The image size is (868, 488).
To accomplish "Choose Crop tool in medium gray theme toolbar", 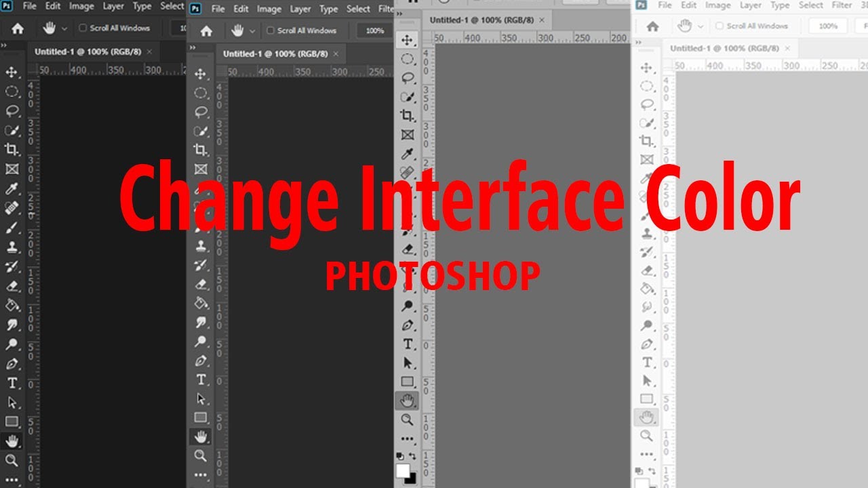I will coord(407,116).
